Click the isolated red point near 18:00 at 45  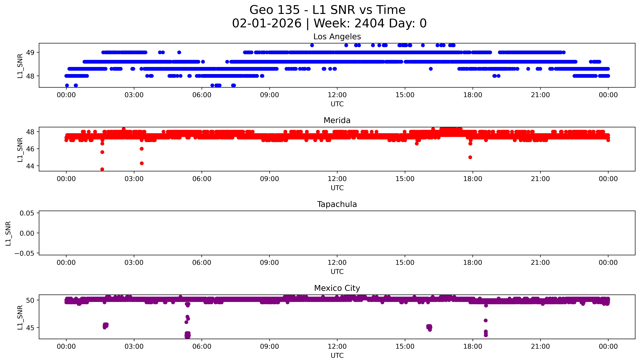pyautogui.click(x=470, y=157)
